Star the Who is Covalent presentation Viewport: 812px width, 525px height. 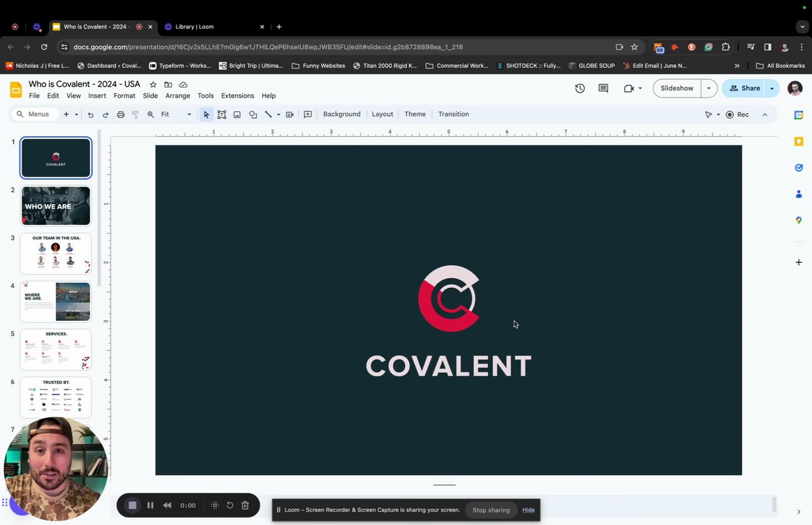pyautogui.click(x=153, y=84)
